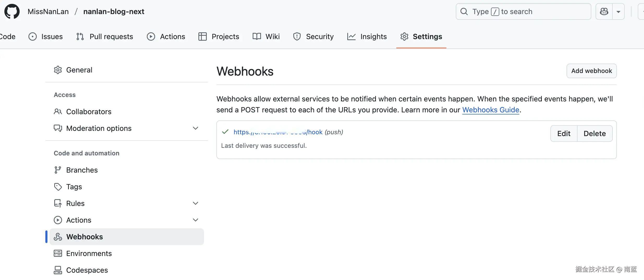
Task: Delete the existing push webhook
Action: point(594,133)
